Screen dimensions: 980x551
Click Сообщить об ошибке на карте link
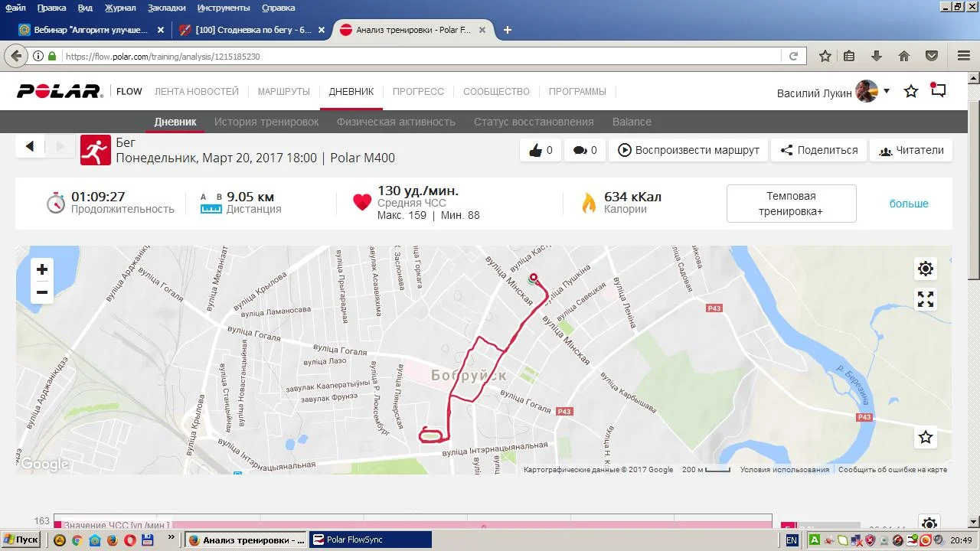tap(893, 469)
